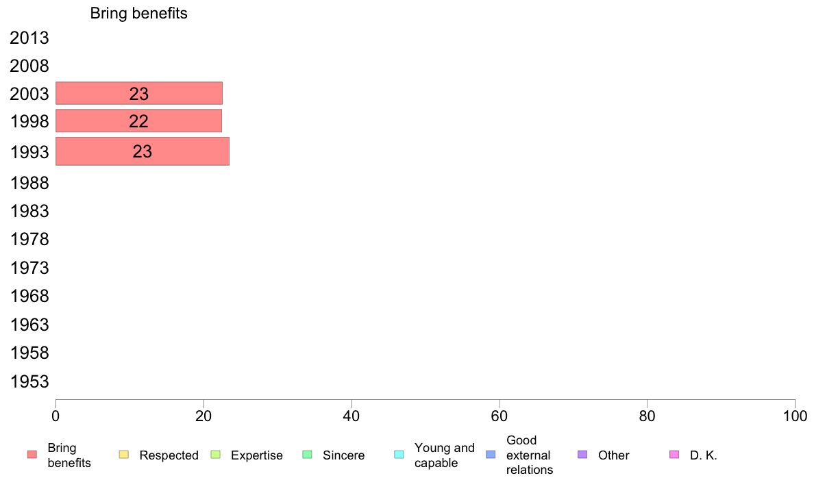Click the light green Expertise legend swatch
The width and height of the screenshot is (814, 504).
pyautogui.click(x=215, y=455)
